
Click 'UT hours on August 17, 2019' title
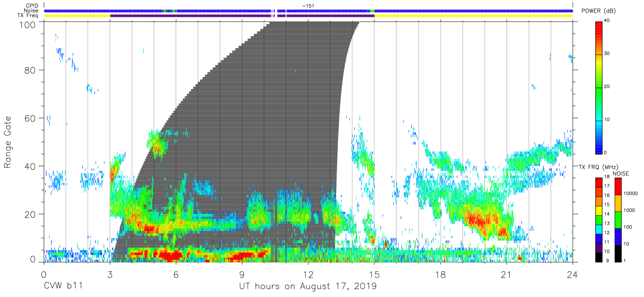[308, 287]
